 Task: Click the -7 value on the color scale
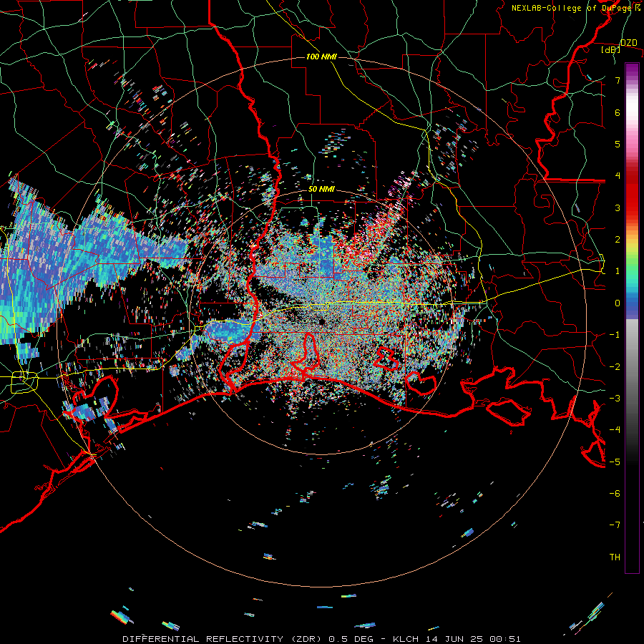coord(615,525)
